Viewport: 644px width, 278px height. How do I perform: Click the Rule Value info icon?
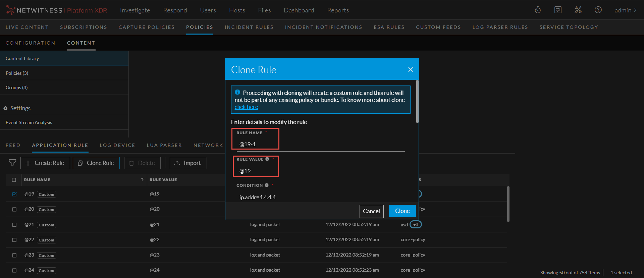tap(267, 159)
